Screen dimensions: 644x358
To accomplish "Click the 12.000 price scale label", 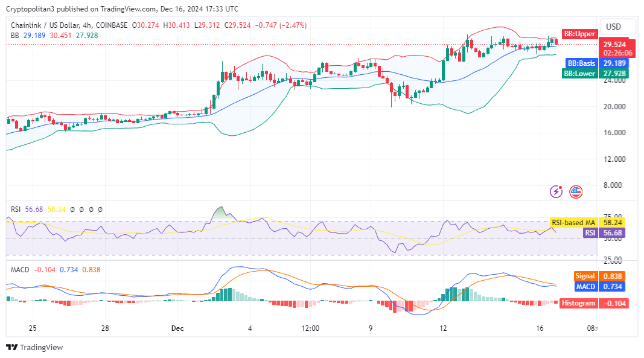I will [614, 159].
